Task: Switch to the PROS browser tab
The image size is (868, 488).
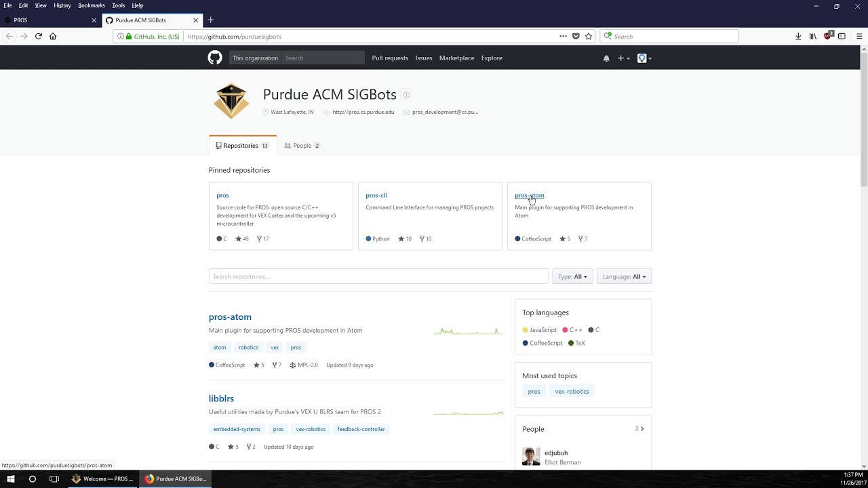Action: tap(50, 20)
